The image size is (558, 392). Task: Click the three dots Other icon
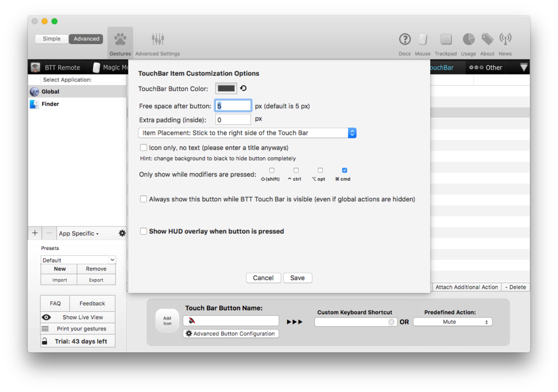coord(476,68)
